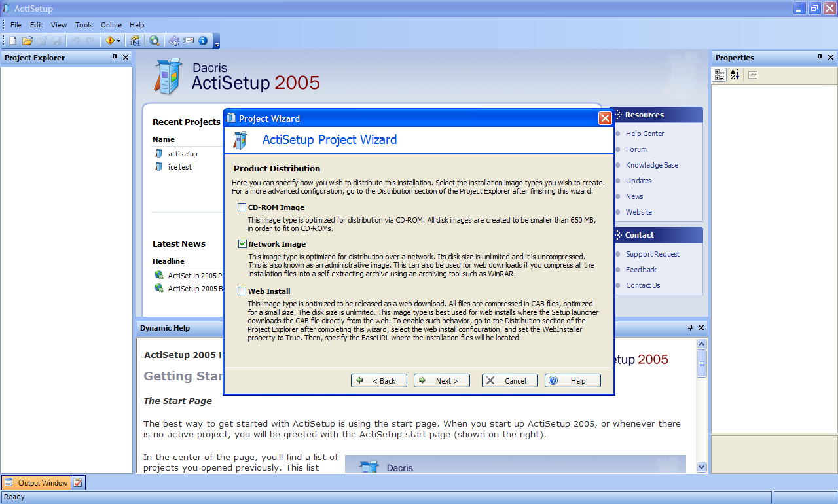Open the Knowledge Base link

click(651, 165)
